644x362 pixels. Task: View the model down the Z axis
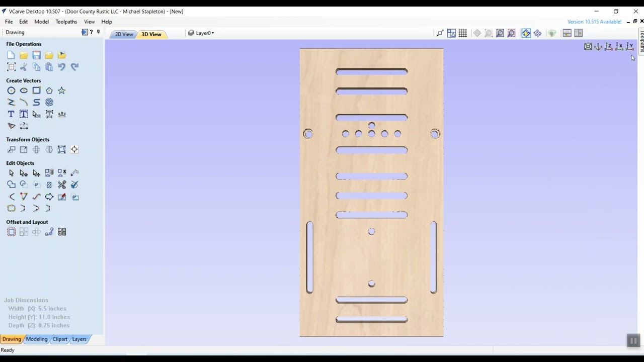[608, 47]
